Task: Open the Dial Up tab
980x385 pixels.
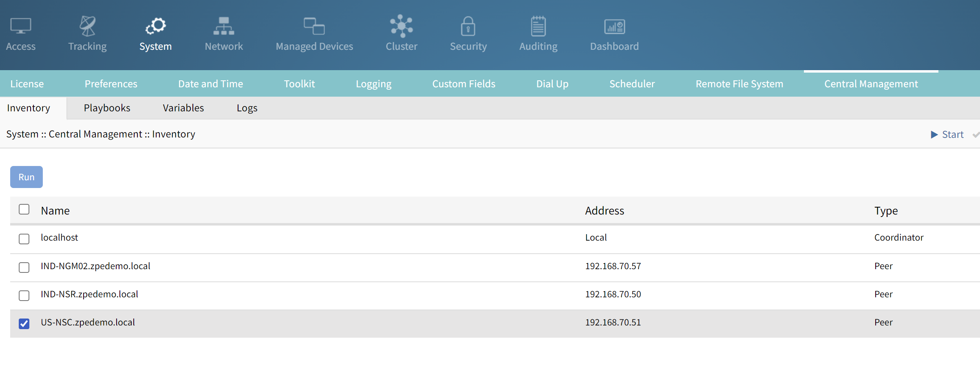Action: 552,84
